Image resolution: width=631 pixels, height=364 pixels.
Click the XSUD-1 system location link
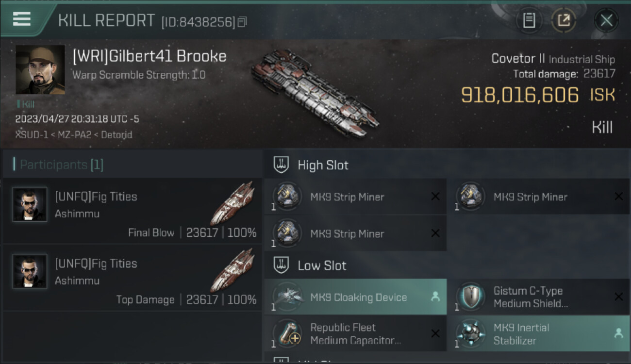(x=32, y=134)
